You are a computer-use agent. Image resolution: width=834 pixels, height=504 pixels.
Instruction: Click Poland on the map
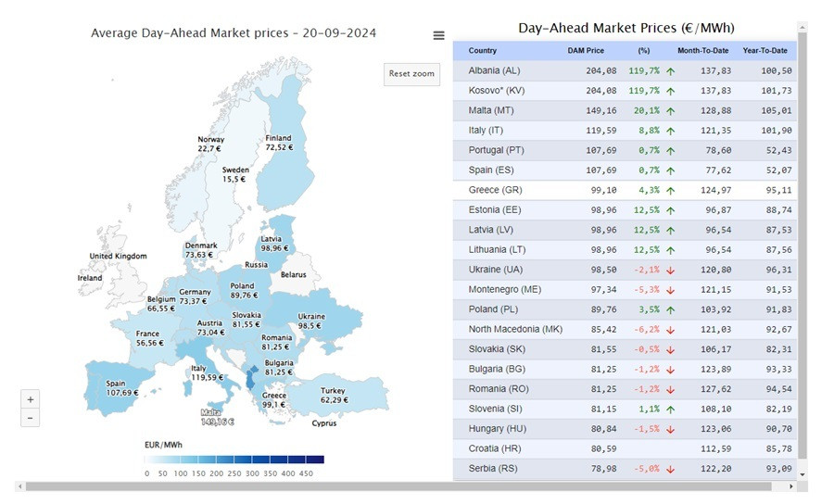(x=244, y=290)
